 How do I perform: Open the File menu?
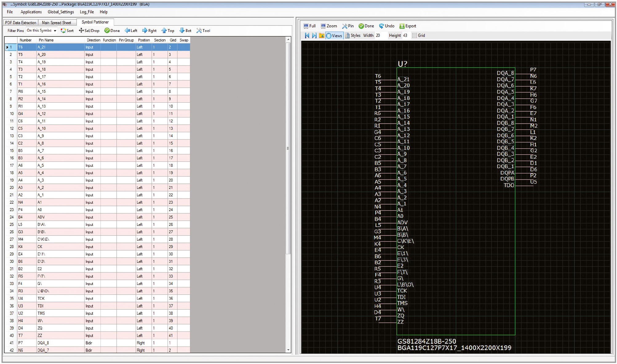(10, 12)
